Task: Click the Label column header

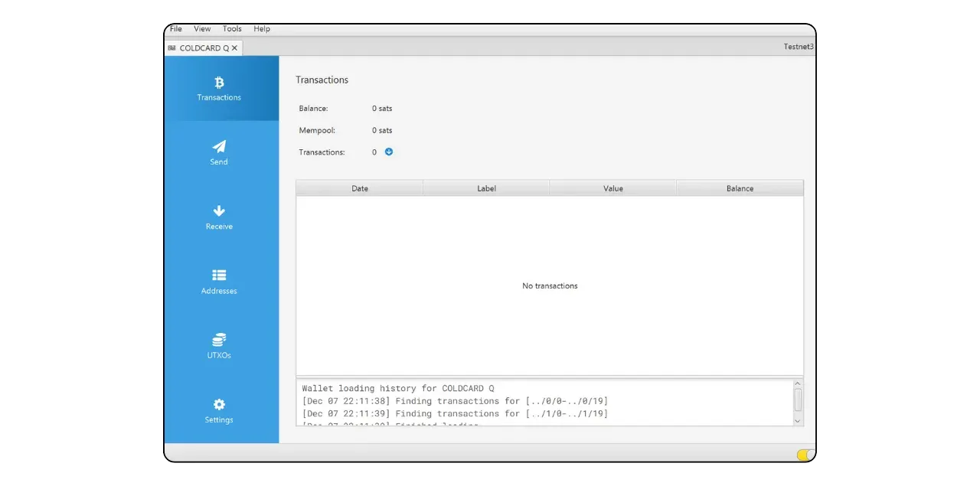Action: 486,188
